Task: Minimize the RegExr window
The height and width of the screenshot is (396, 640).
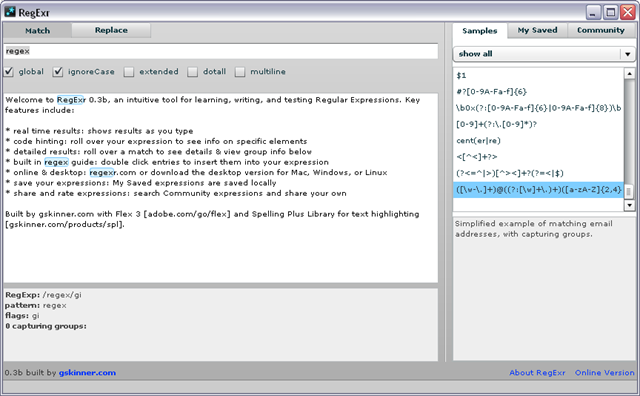Action: [x=593, y=13]
